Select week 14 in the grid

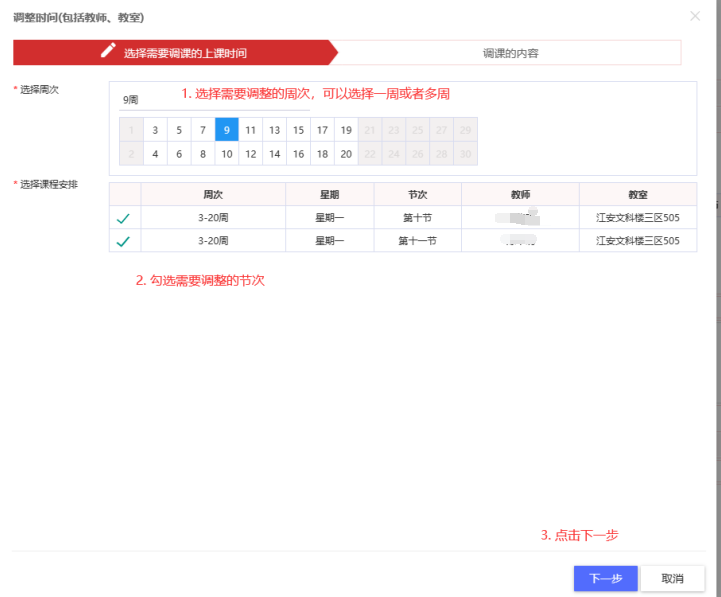pyautogui.click(x=275, y=154)
